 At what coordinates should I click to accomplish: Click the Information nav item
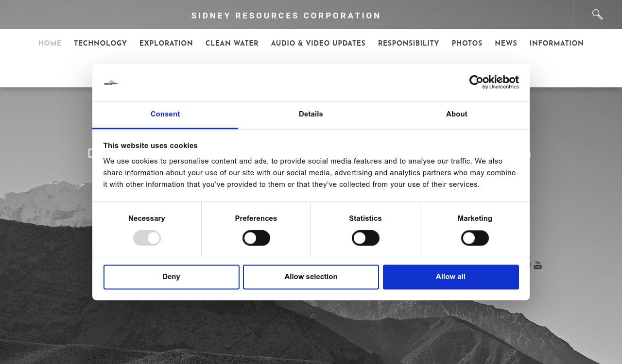[556, 43]
